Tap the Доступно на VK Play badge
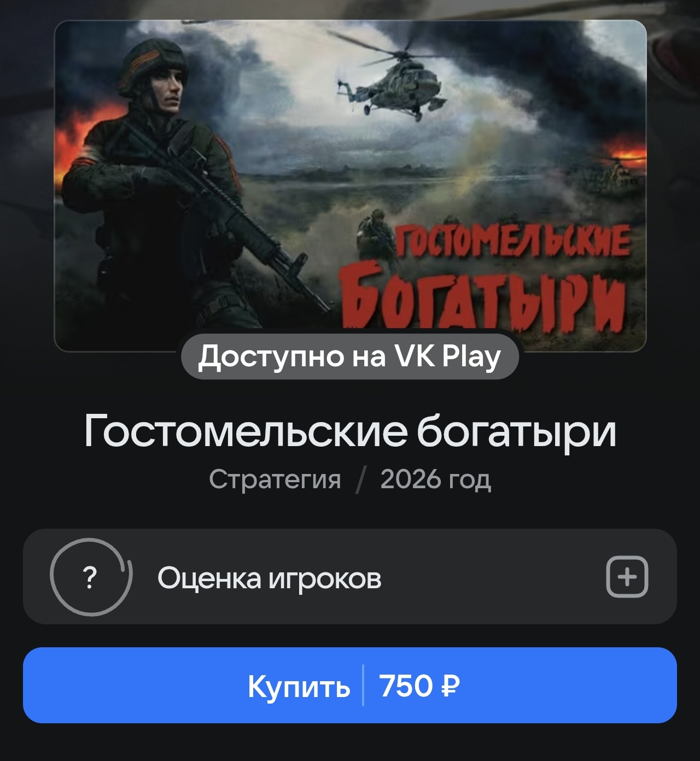 [x=349, y=356]
